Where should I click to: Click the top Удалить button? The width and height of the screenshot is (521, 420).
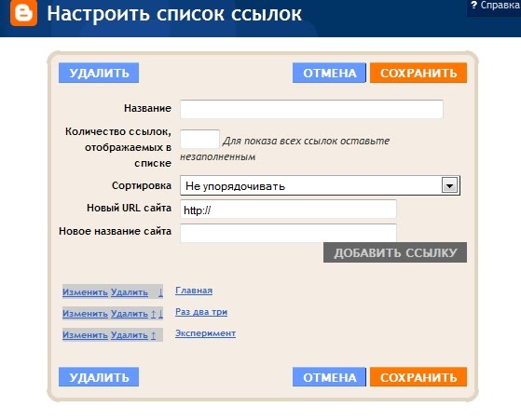pyautogui.click(x=99, y=73)
